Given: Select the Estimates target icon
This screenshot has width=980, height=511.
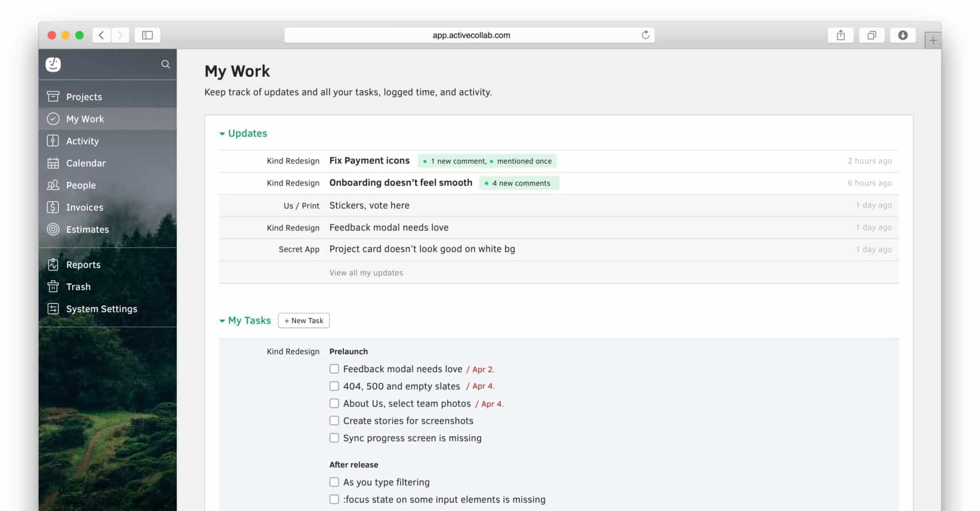Looking at the screenshot, I should (x=54, y=229).
